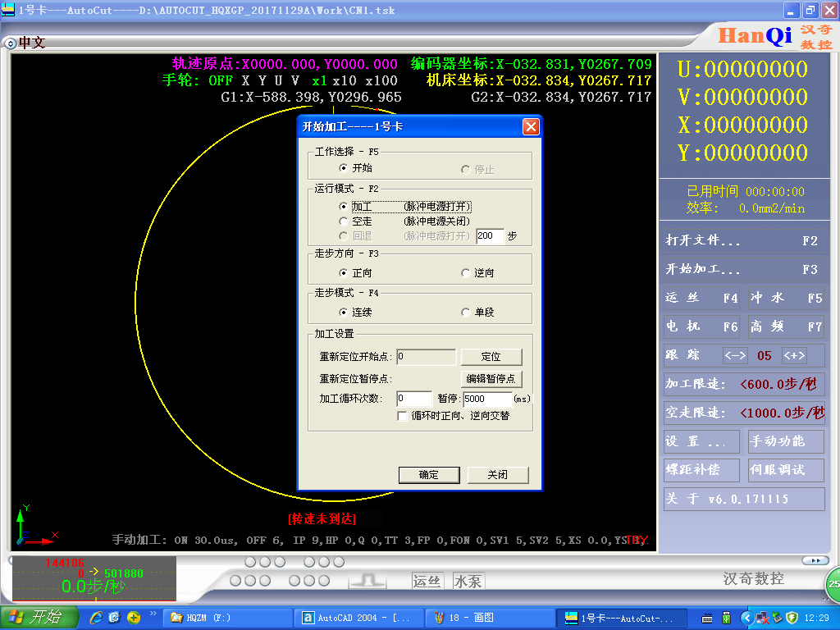Click the 水泵 water pump indicator
This screenshot has width=840, height=630.
[468, 581]
